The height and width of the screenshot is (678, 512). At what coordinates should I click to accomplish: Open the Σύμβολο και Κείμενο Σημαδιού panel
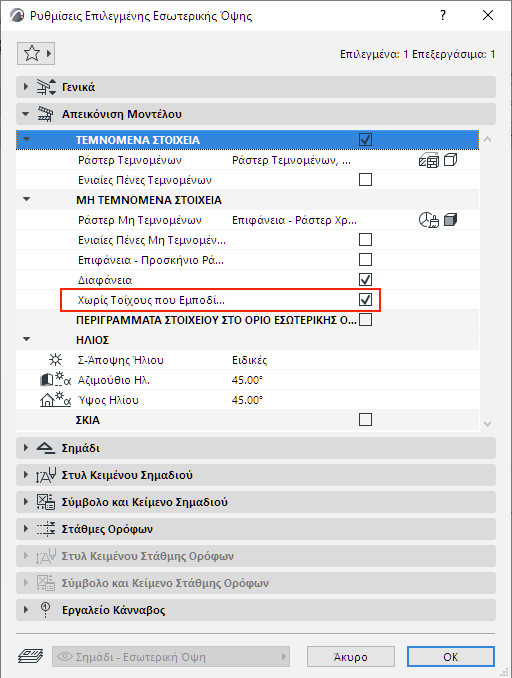pos(256,502)
